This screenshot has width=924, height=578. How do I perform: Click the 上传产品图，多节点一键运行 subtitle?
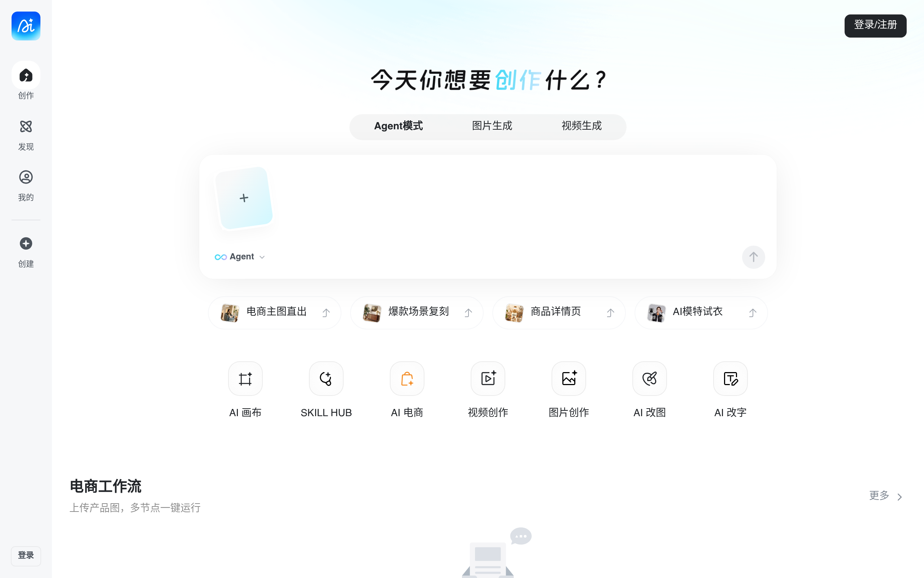tap(135, 508)
